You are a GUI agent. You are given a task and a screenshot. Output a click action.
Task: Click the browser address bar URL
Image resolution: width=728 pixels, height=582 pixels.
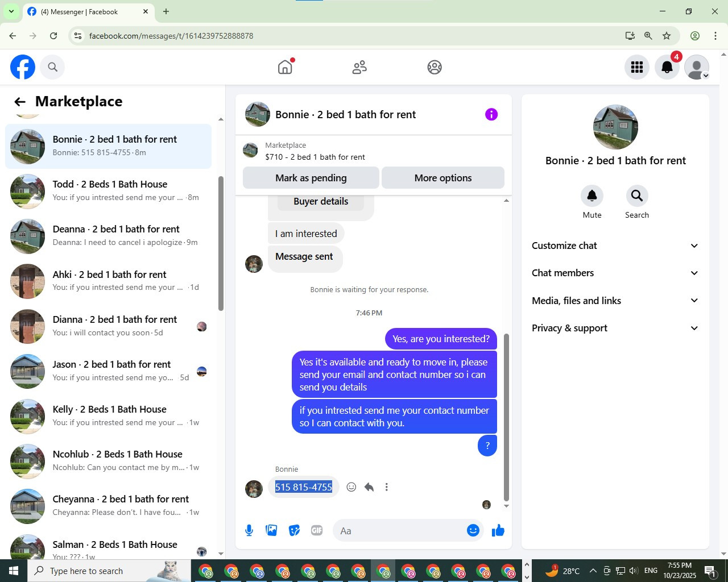point(171,36)
